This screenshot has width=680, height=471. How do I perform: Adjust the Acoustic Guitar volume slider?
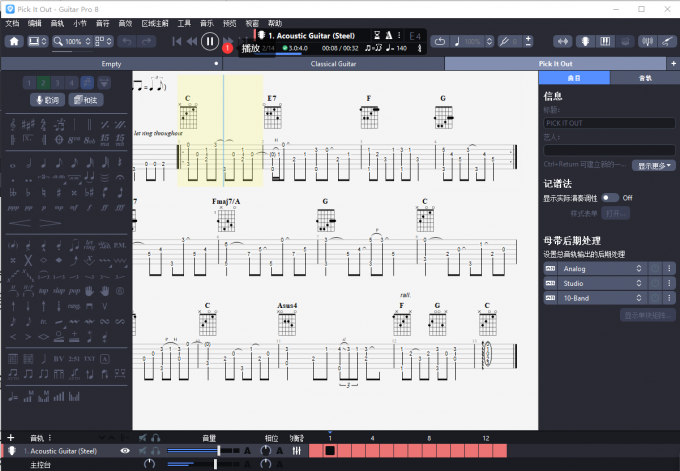click(217, 451)
